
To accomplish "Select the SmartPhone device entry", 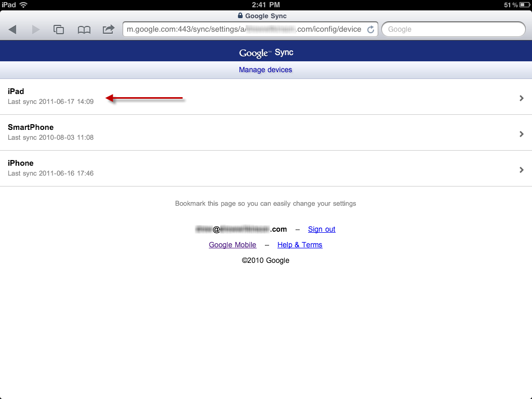I will (266, 132).
